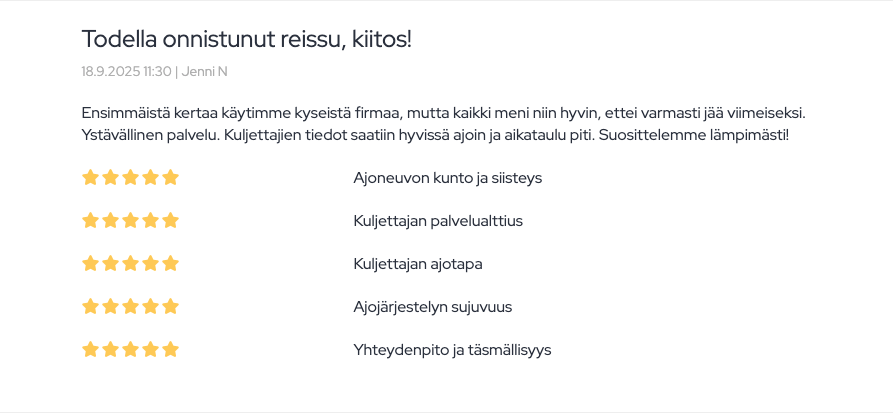This screenshot has height=414, width=893.
Task: Click the 'Ajojärjestelyn sujuvuus' label
Action: 433,307
